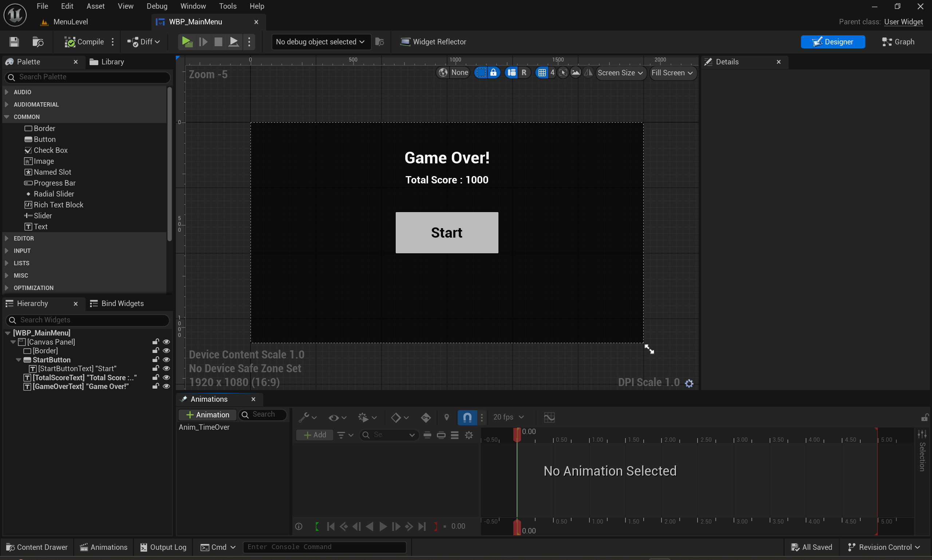Hide the StartButton widget with eye icon

pyautogui.click(x=166, y=360)
